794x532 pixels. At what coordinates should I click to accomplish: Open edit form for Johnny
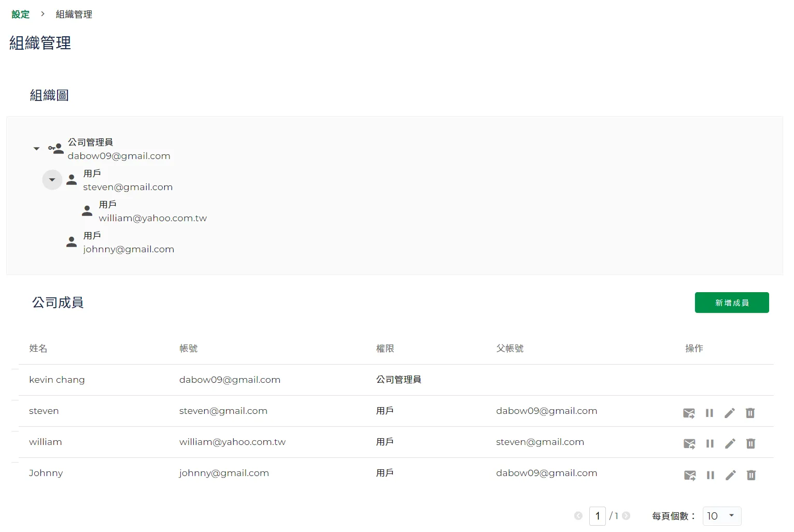[731, 475]
